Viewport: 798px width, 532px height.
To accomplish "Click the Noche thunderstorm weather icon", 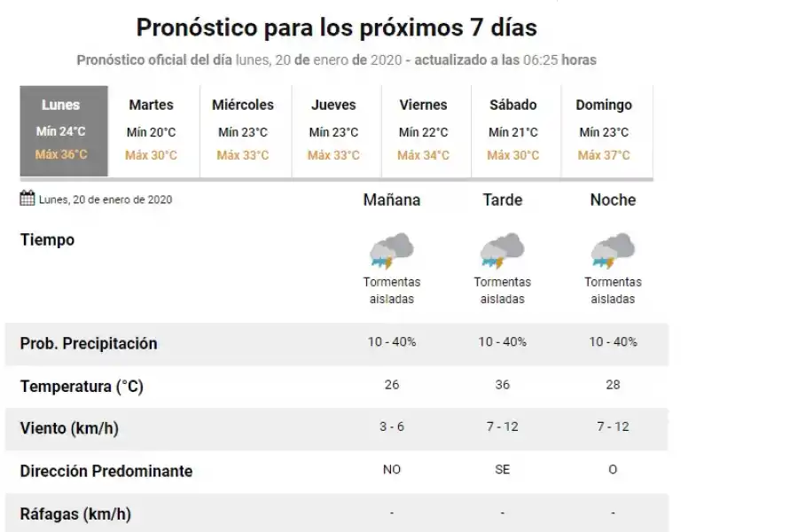I will pos(613,249).
